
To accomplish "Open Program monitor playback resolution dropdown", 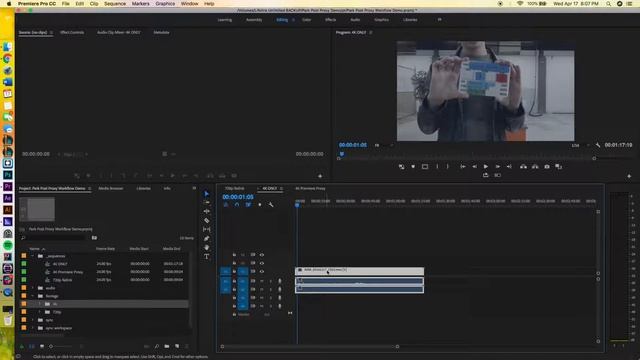I will coord(580,145).
